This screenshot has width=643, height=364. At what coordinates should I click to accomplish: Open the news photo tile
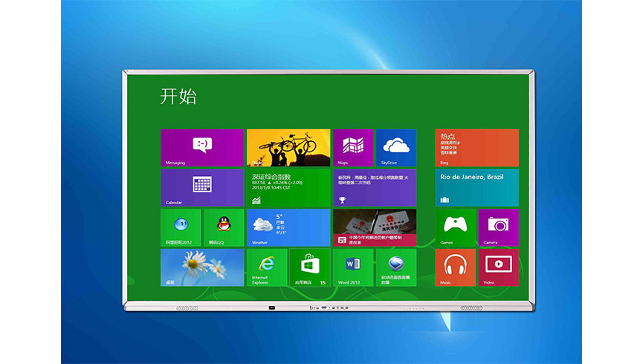(375, 227)
